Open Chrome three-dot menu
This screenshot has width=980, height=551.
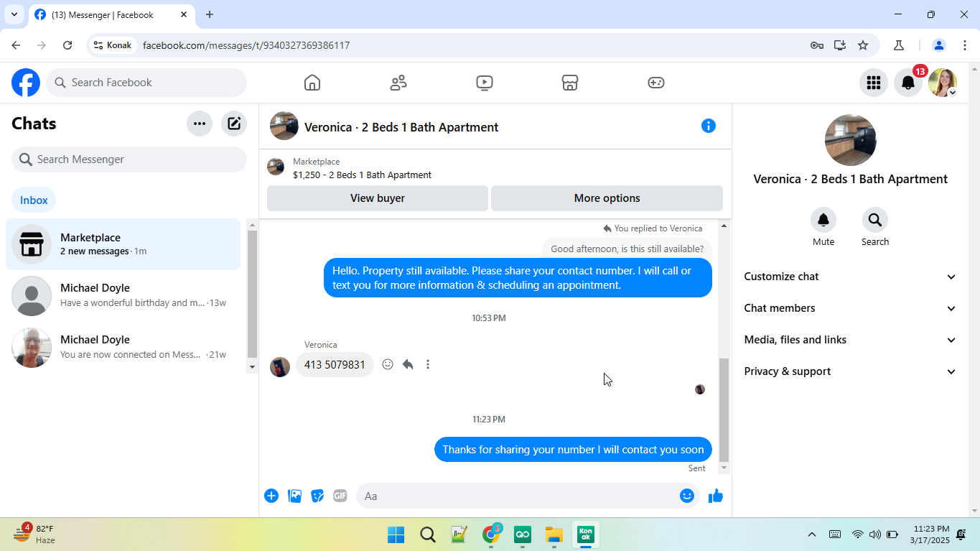(x=964, y=45)
